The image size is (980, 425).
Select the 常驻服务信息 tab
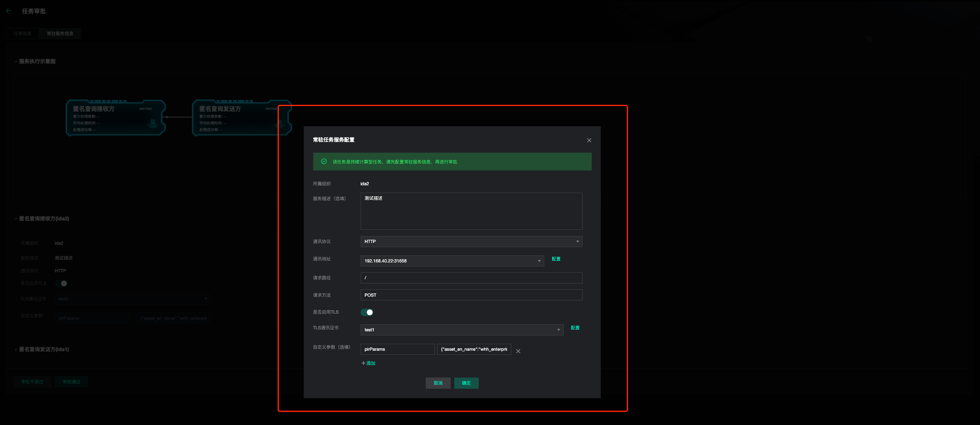tap(60, 33)
